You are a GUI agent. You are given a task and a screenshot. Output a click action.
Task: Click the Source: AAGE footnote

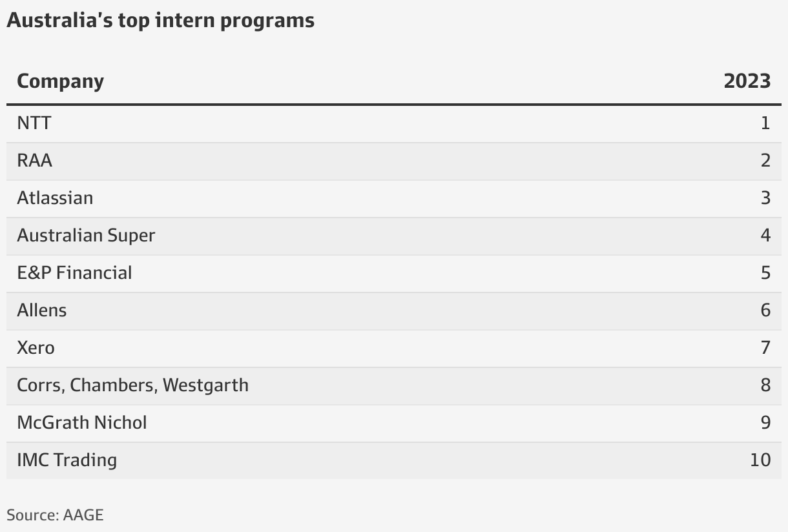(x=55, y=515)
